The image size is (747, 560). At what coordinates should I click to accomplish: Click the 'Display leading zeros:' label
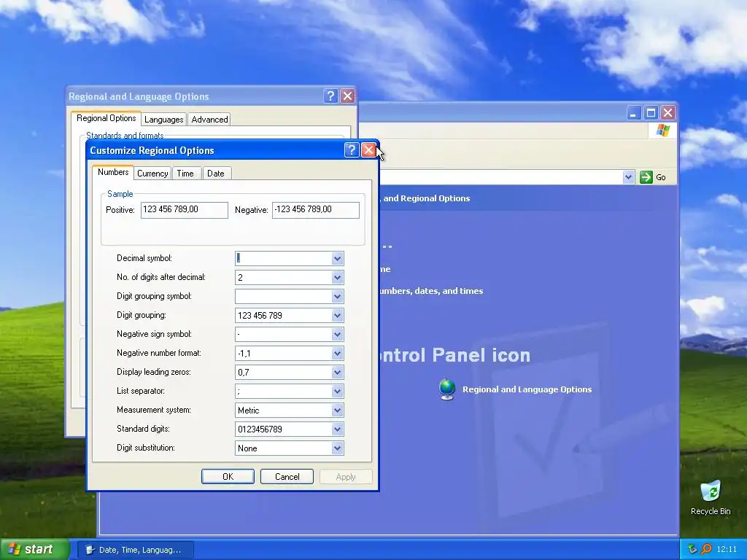coord(154,372)
